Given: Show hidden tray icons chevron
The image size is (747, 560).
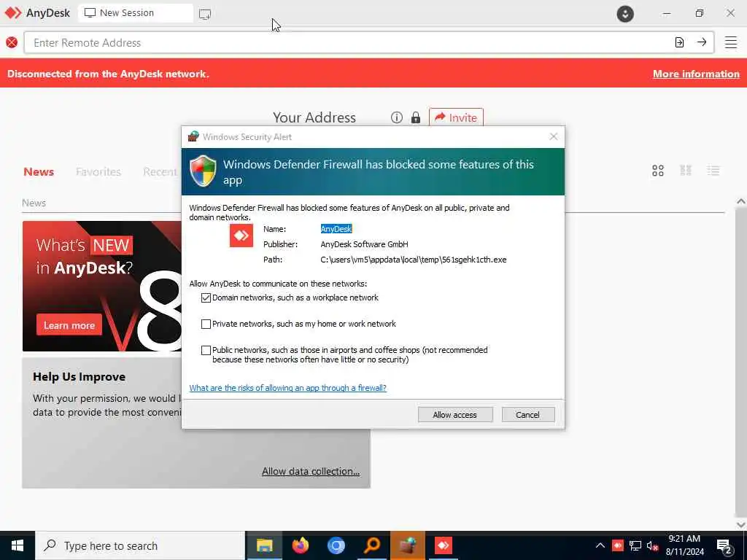Looking at the screenshot, I should [x=600, y=545].
